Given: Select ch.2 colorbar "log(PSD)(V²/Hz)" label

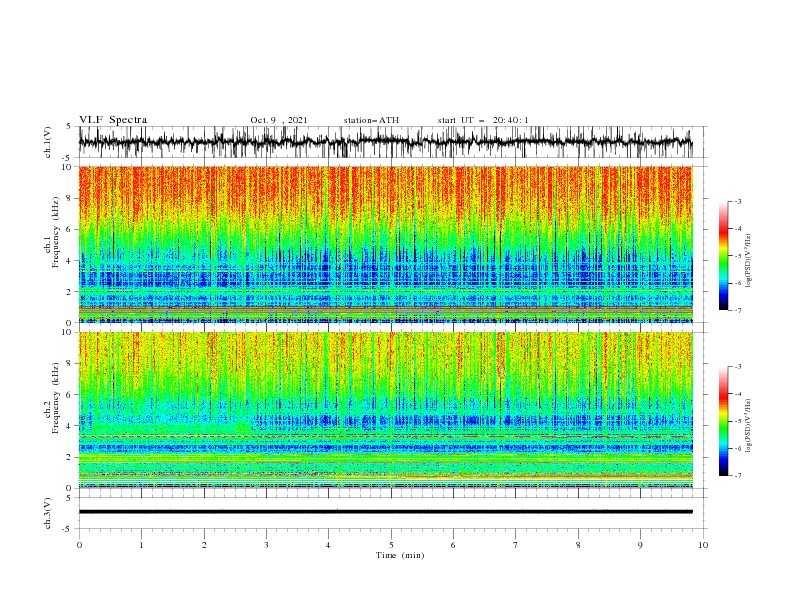Looking at the screenshot, I should [749, 426].
